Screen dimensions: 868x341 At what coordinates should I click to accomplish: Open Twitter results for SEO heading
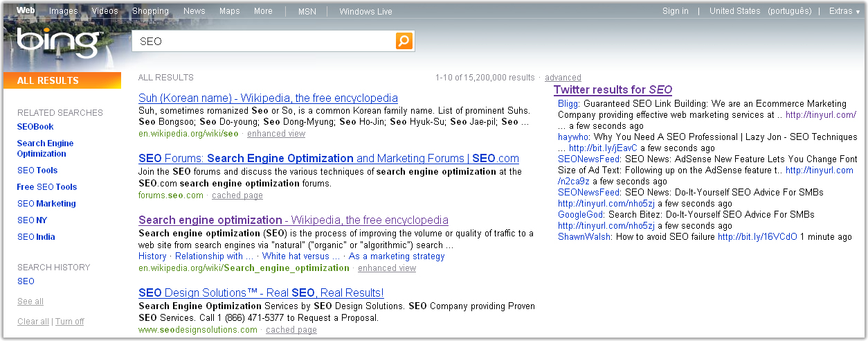click(x=613, y=89)
